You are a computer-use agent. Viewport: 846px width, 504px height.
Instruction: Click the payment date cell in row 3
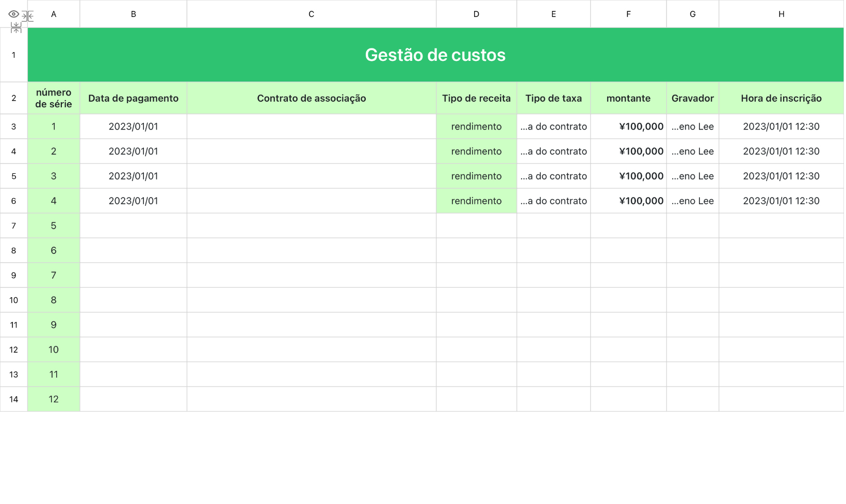pyautogui.click(x=134, y=126)
